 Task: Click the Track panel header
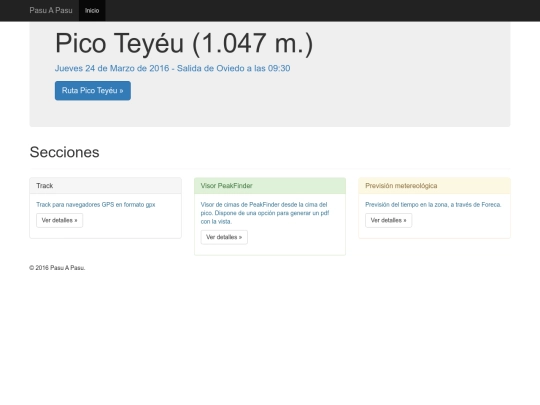(x=105, y=186)
